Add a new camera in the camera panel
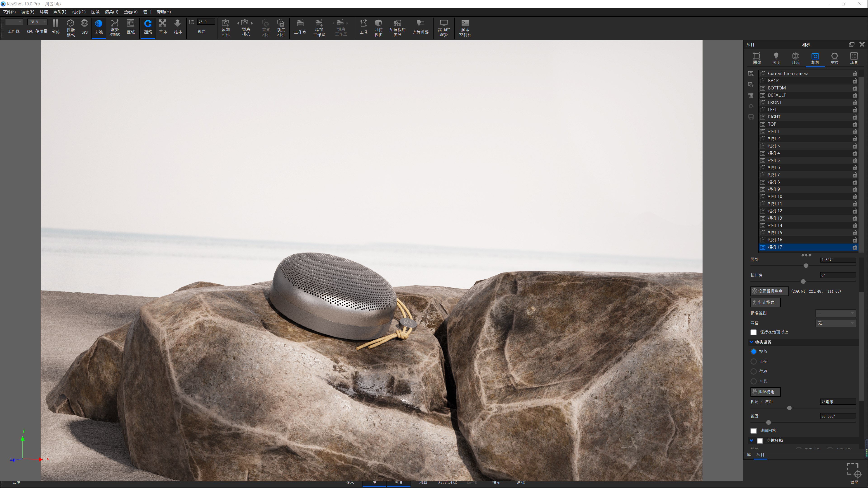 pyautogui.click(x=751, y=73)
